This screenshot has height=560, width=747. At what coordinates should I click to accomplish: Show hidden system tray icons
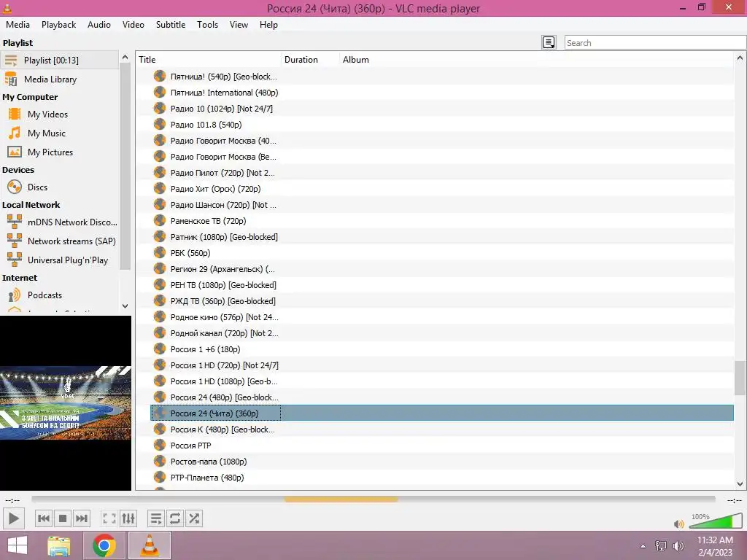[643, 546]
